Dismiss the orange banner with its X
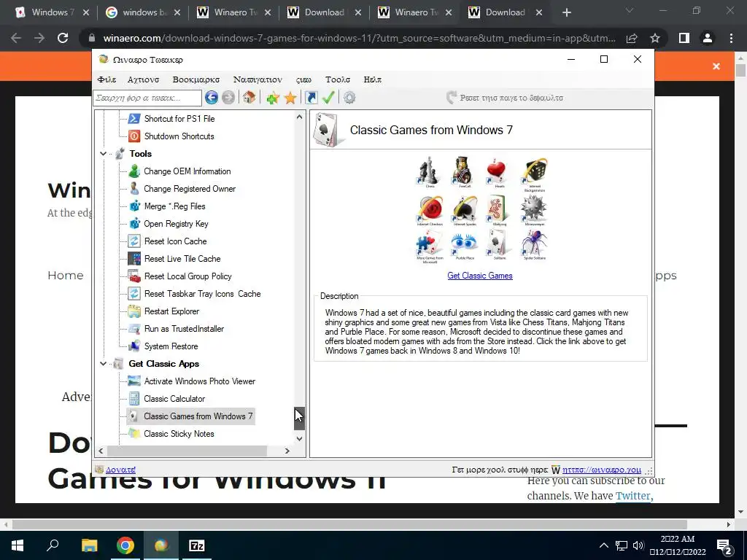 [x=716, y=66]
